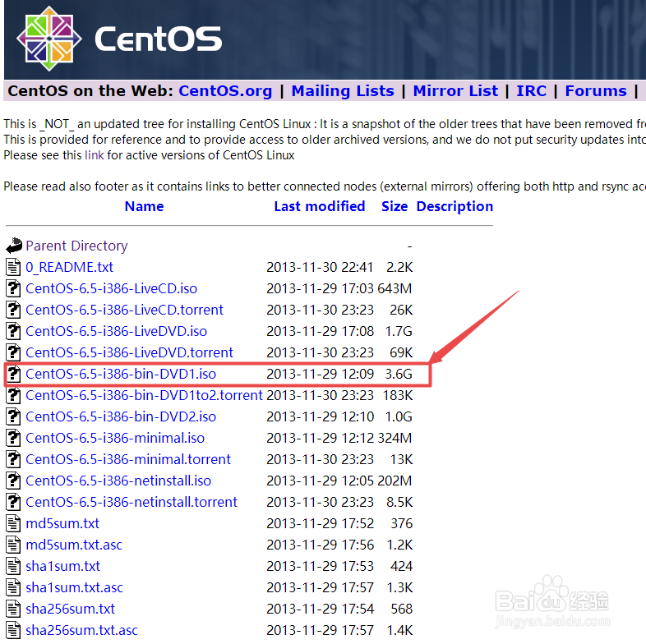646x644 pixels.
Task: Download CentOS-6.5-i386-LiveDVD.torrent
Action: tap(129, 353)
